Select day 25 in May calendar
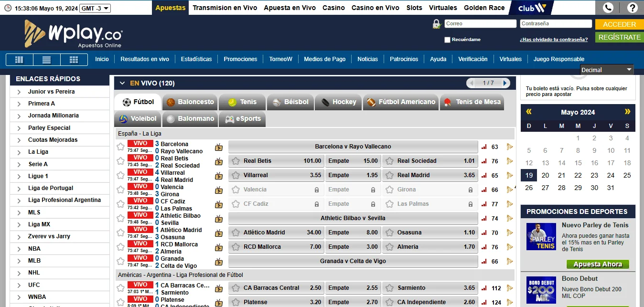Screen dimensions: 644x307 [x=627, y=175]
